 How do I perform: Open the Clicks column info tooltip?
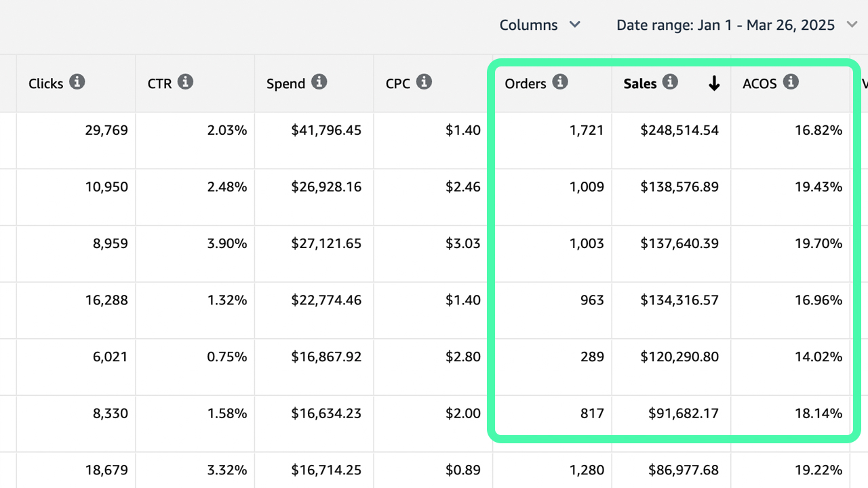pyautogui.click(x=76, y=83)
